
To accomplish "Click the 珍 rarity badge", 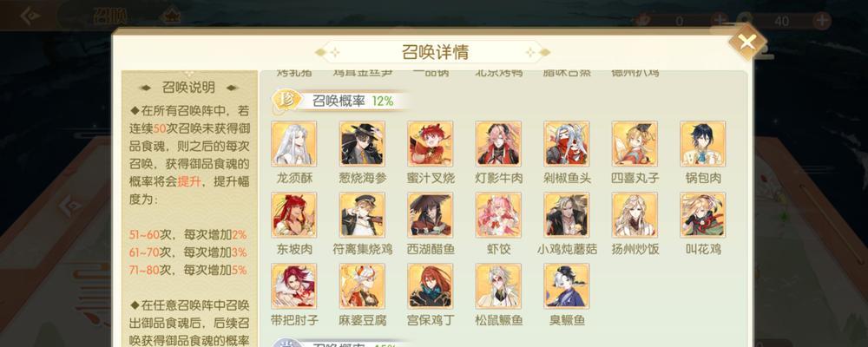I will click(286, 101).
